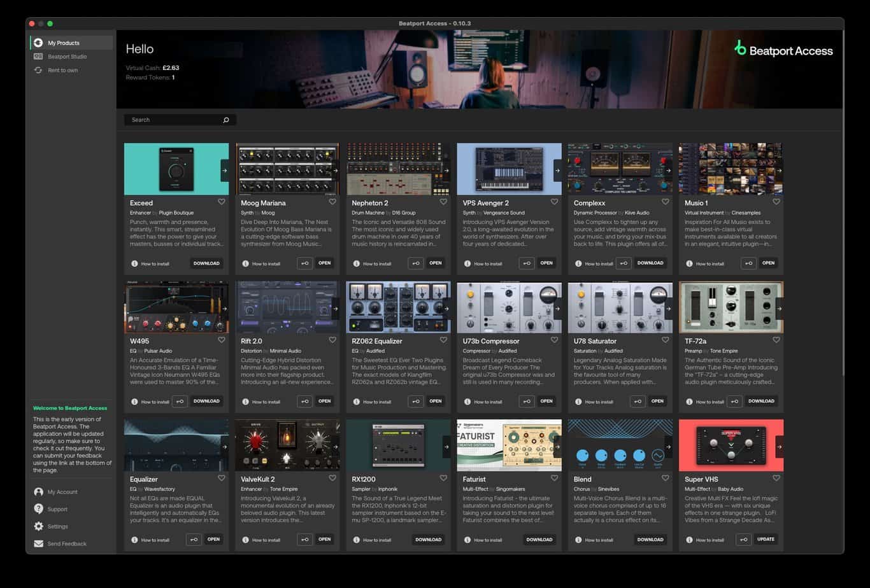Click the Beatport Access logo

pyautogui.click(x=783, y=50)
